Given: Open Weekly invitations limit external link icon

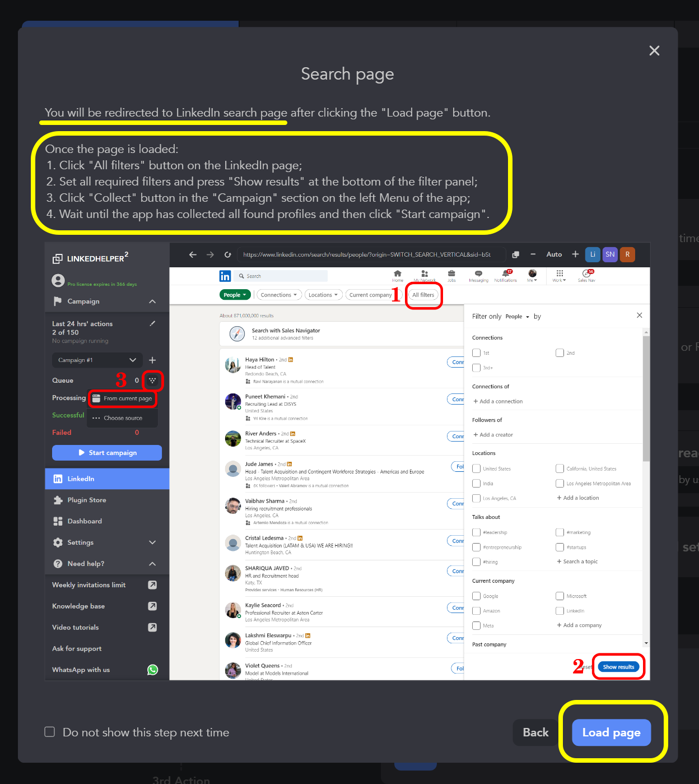Looking at the screenshot, I should tap(152, 585).
